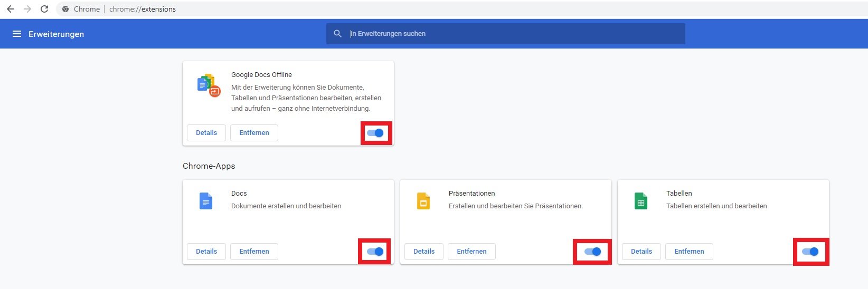Click the Präsentationen card title
This screenshot has width=868, height=289.
pyautogui.click(x=472, y=194)
